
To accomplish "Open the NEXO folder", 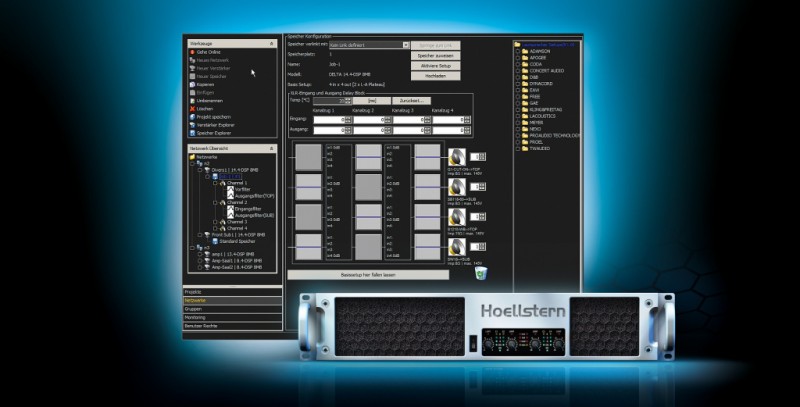I will [x=531, y=129].
